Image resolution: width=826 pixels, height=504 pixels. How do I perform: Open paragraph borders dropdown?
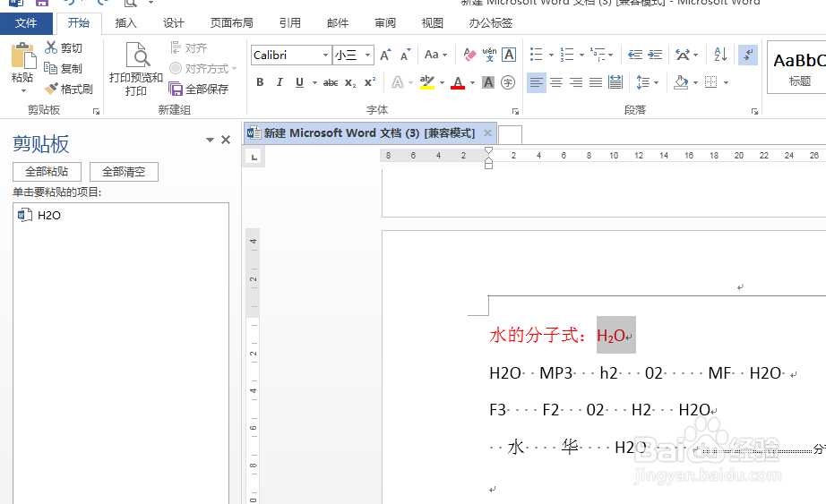726,82
